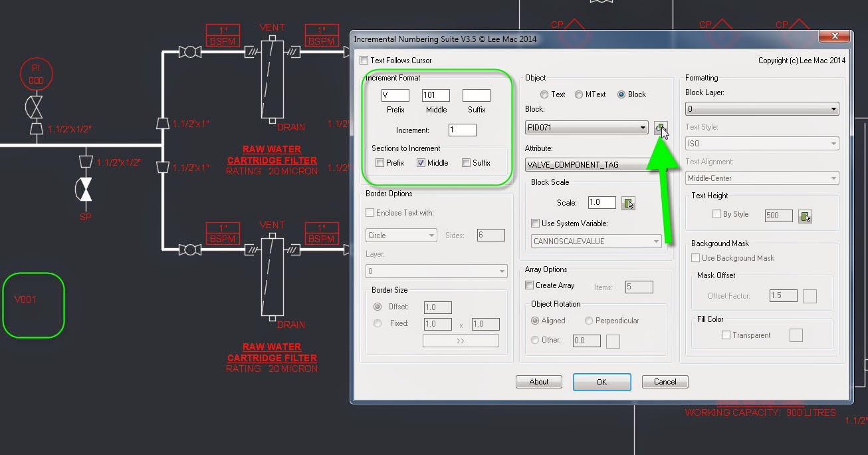Click the Middle field containing 101

436,96
